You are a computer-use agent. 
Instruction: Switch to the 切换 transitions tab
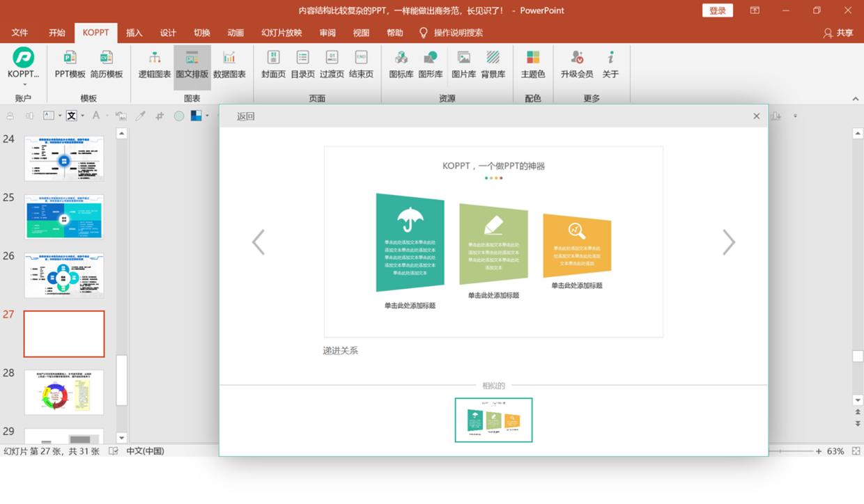click(202, 33)
